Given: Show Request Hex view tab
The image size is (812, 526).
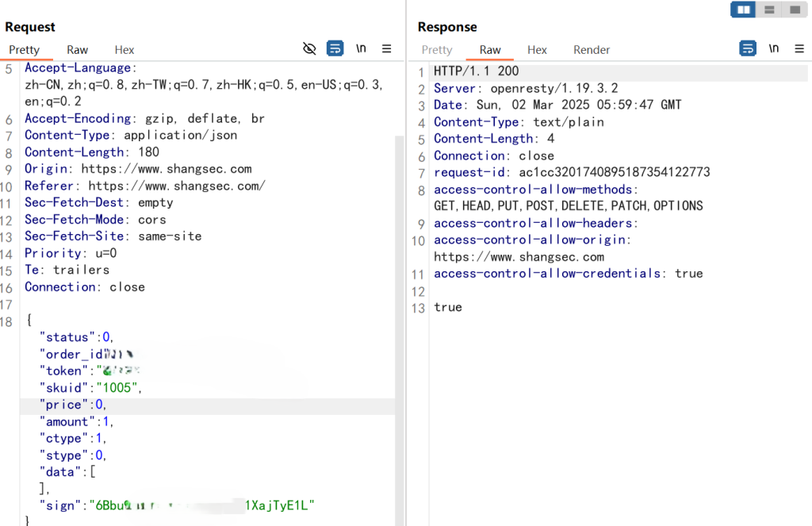Looking at the screenshot, I should point(124,50).
